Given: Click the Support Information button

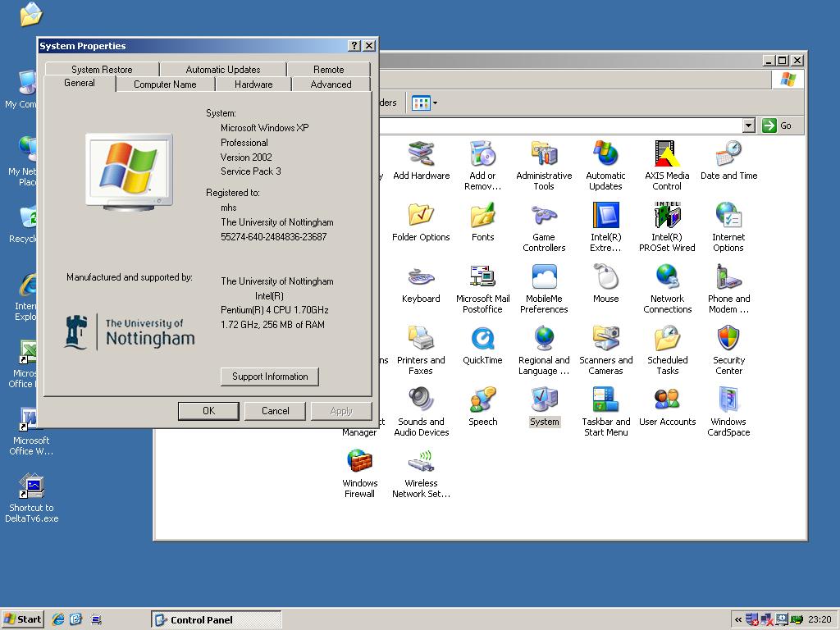Looking at the screenshot, I should coord(270,377).
